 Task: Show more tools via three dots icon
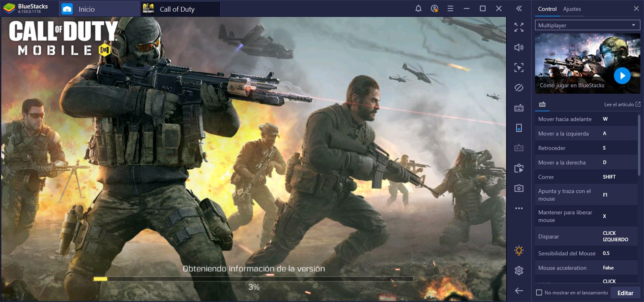(x=519, y=208)
